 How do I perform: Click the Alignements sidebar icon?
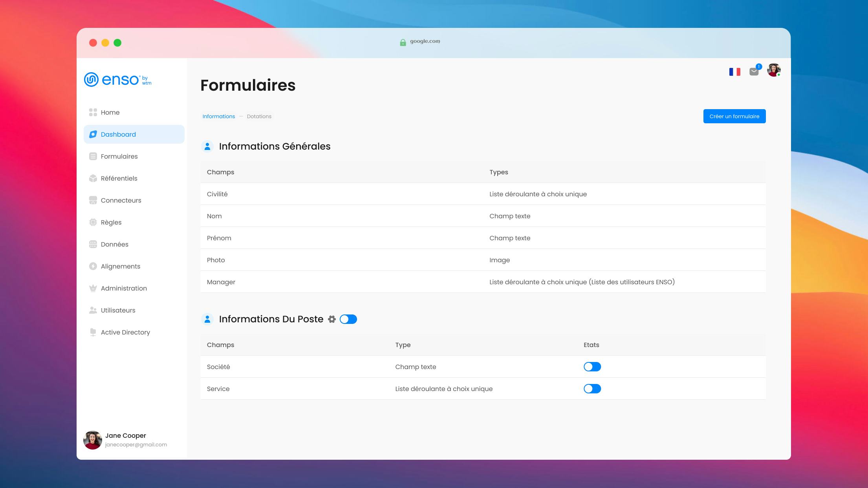point(93,266)
